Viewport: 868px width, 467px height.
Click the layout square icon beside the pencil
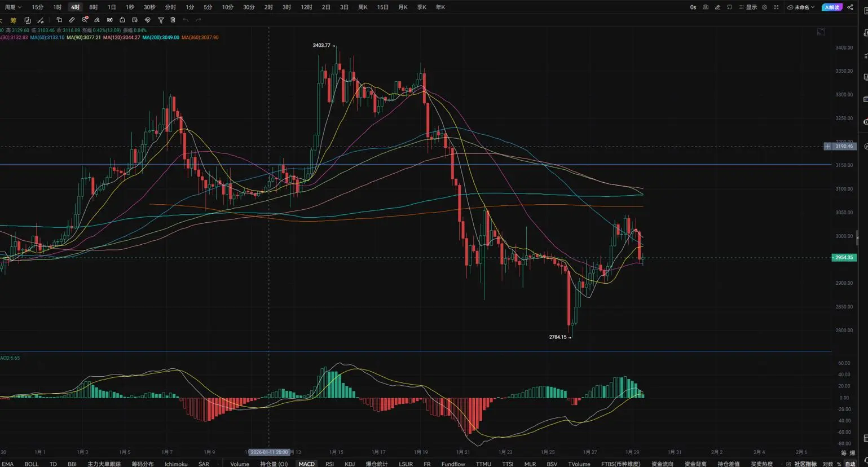point(729,7)
